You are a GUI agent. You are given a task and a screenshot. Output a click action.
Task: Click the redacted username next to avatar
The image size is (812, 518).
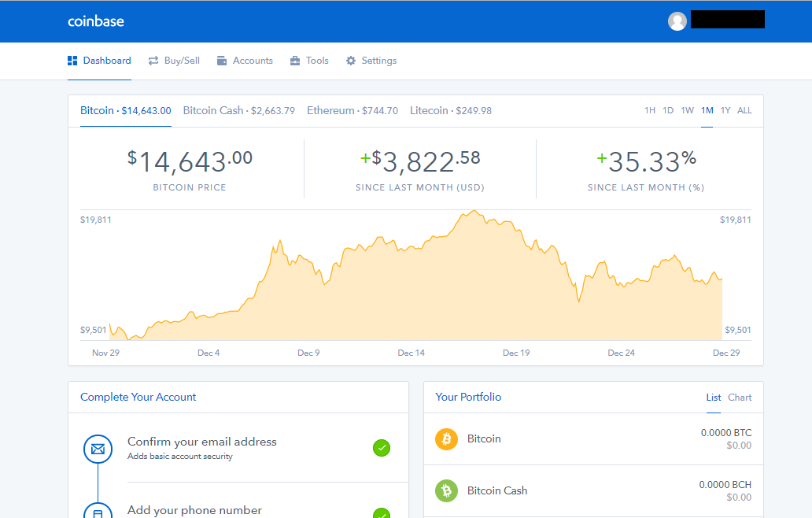coord(728,19)
